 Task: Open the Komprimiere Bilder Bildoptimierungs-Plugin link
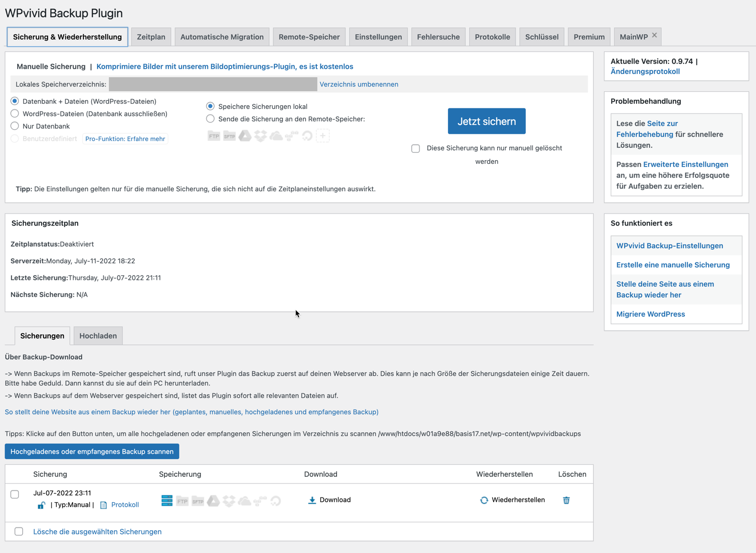click(225, 66)
